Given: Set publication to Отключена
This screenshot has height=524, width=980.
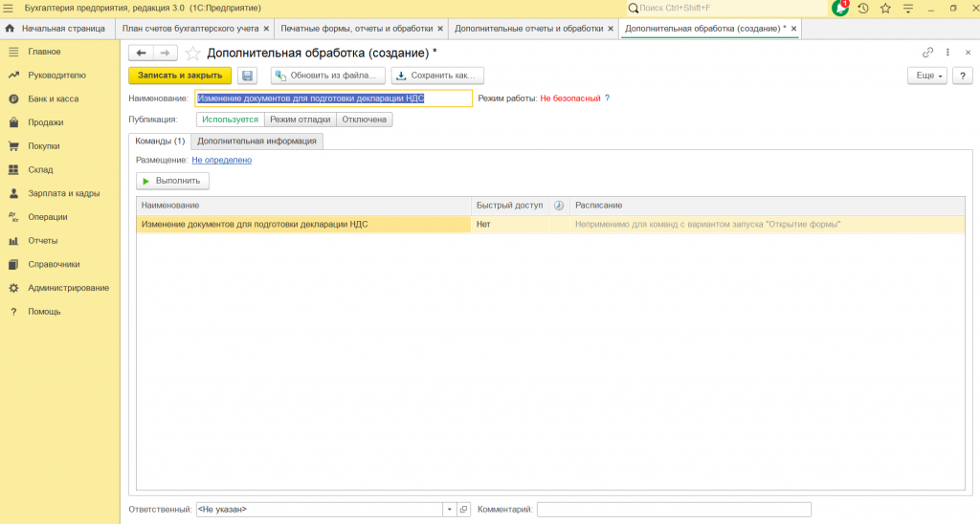Looking at the screenshot, I should pyautogui.click(x=365, y=120).
